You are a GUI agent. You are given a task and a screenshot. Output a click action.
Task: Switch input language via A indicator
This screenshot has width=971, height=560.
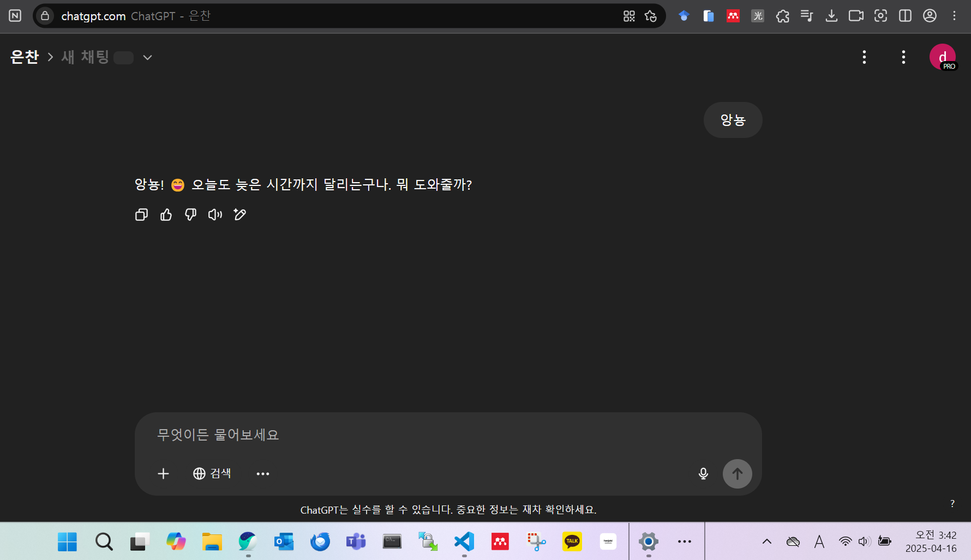[x=819, y=541]
